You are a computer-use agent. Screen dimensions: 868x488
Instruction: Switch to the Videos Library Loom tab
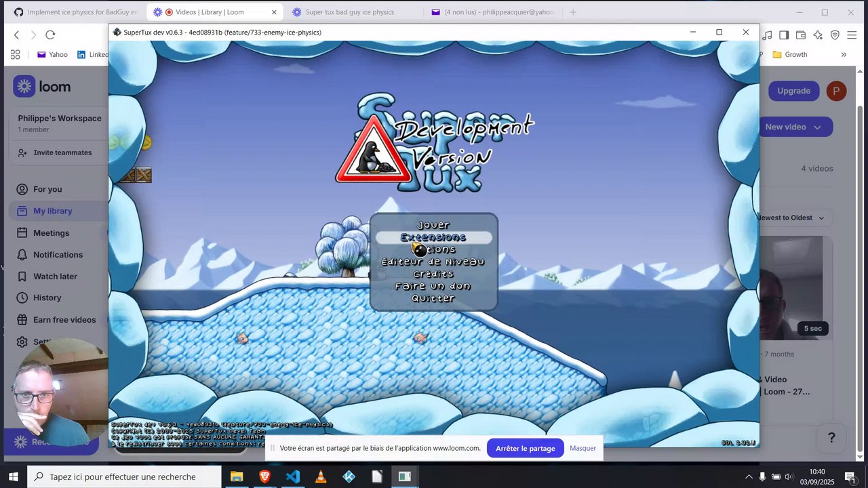coord(214,12)
